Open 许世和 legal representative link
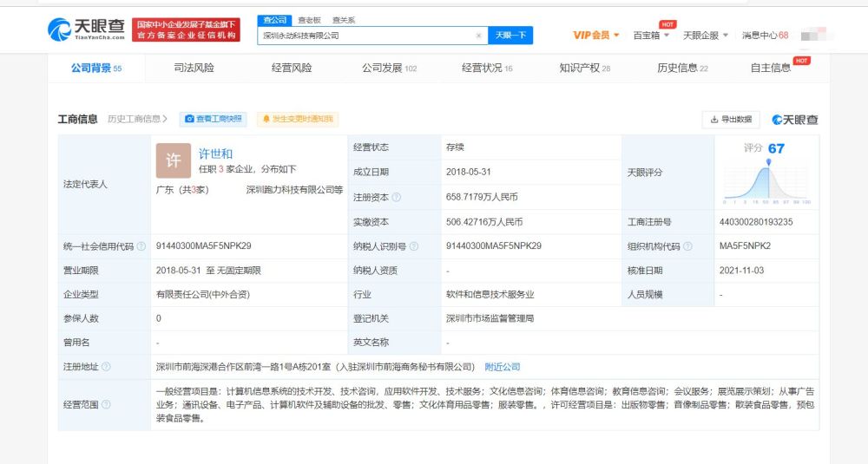 (x=216, y=154)
